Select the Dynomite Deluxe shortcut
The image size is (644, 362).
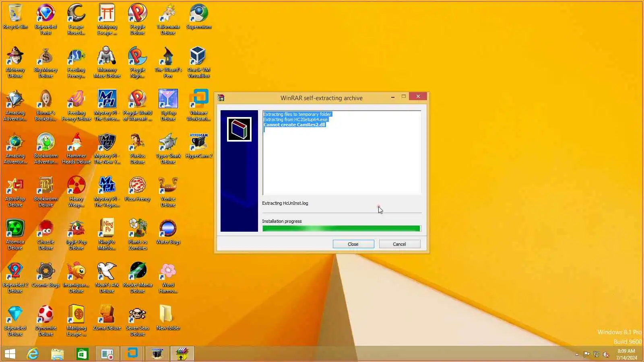click(x=46, y=321)
